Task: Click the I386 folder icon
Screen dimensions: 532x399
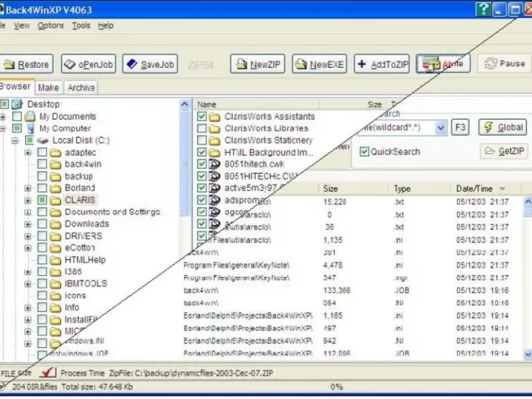Action: [x=55, y=272]
